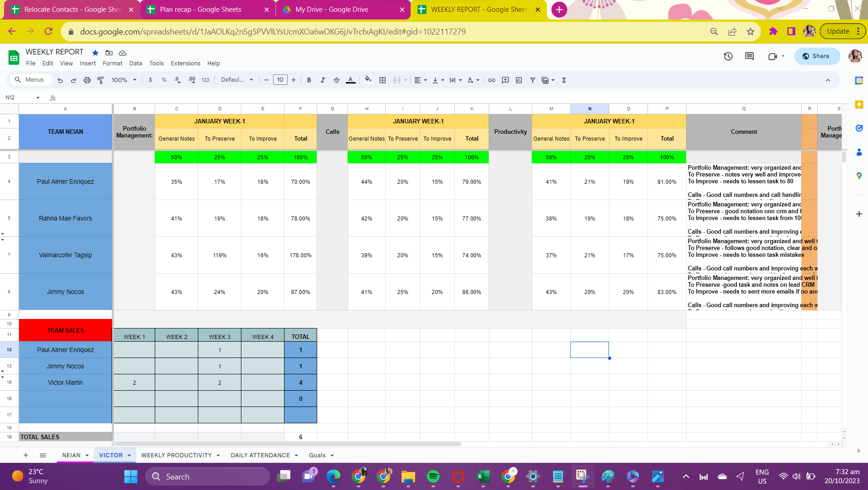This screenshot has height=490, width=868.
Task: Open File Explorer from the taskbar
Action: pyautogui.click(x=408, y=476)
